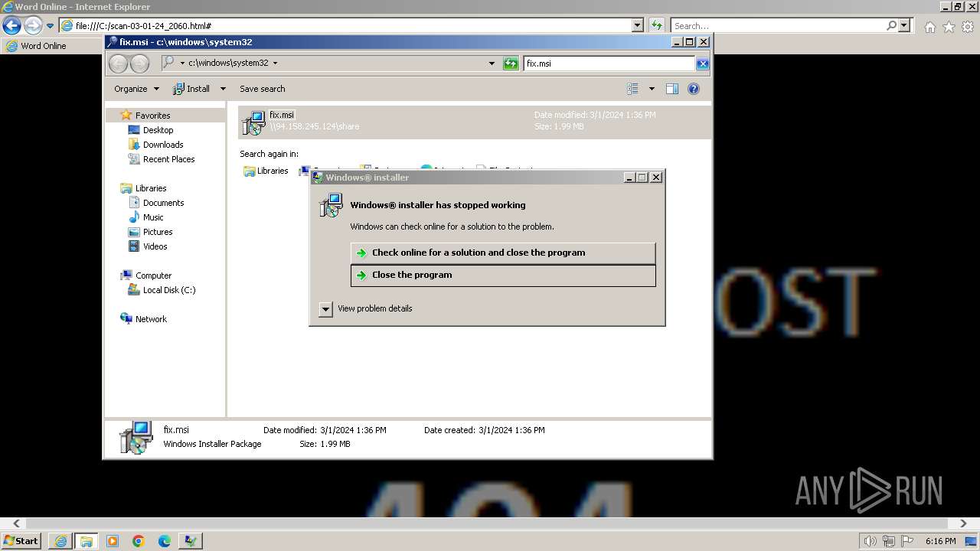Select Downloads in navigation pane

(x=163, y=145)
